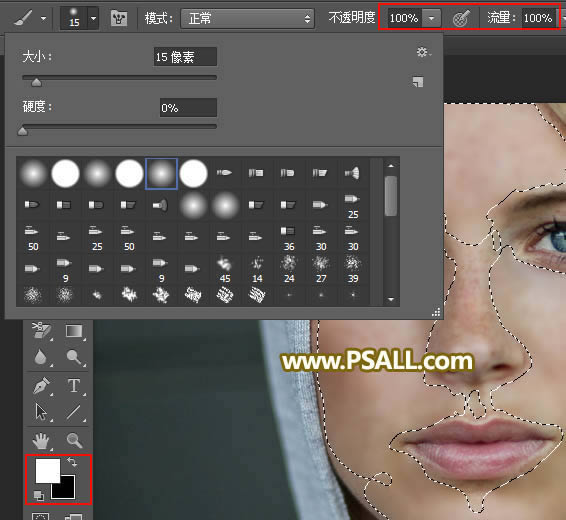Viewport: 566px width, 520px height.
Task: Expand the 不透明度 opacity dropdown arrow
Action: pos(431,18)
